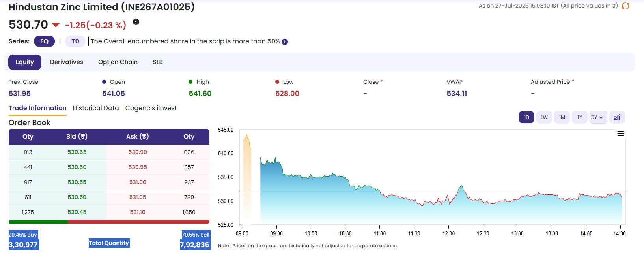This screenshot has height=254, width=644.
Task: Switch chart to 1D range
Action: tap(526, 117)
